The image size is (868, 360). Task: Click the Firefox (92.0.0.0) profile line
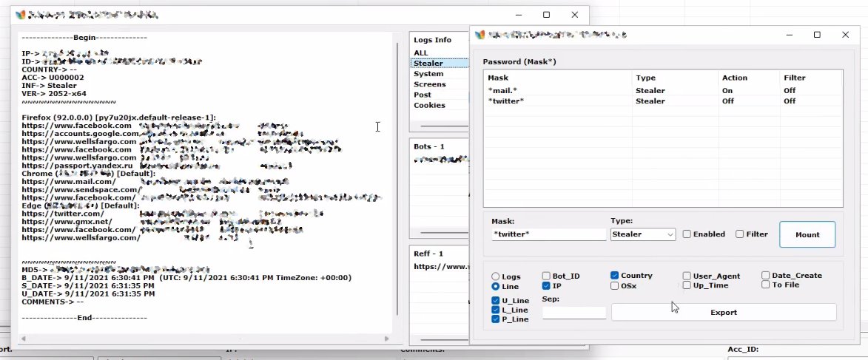click(119, 118)
